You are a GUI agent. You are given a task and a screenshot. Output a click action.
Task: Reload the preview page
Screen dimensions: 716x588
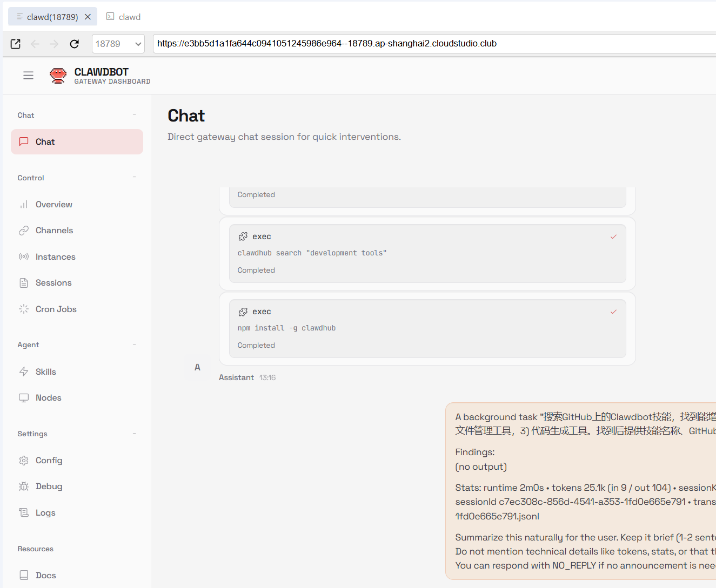[75, 44]
